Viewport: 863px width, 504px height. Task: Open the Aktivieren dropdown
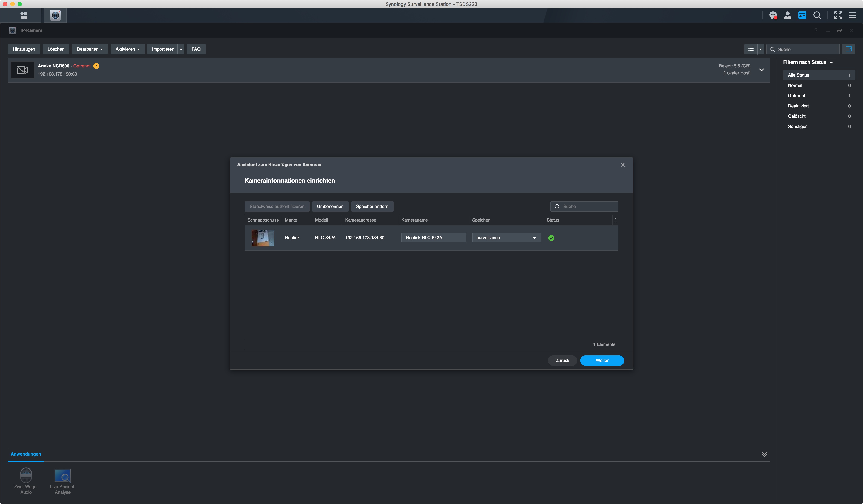pyautogui.click(x=127, y=49)
